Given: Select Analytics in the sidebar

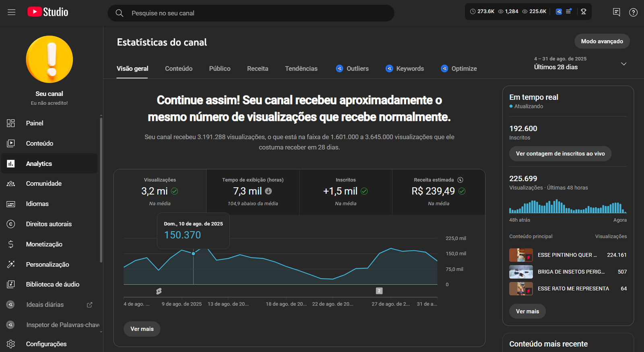Looking at the screenshot, I should [49, 164].
